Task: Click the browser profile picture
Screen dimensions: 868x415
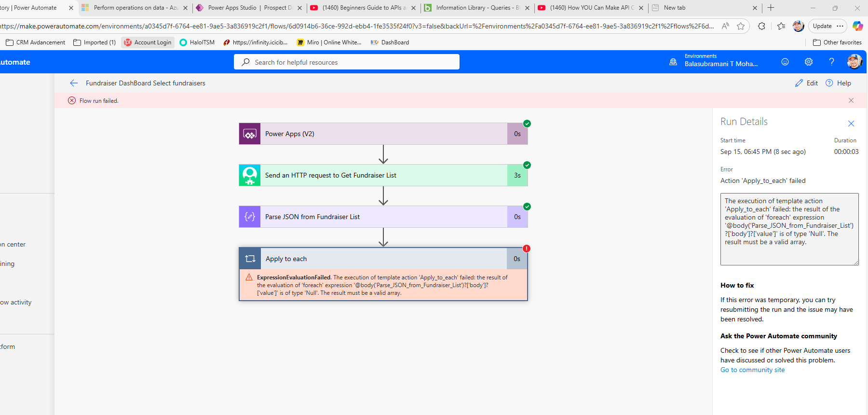Action: pyautogui.click(x=799, y=26)
